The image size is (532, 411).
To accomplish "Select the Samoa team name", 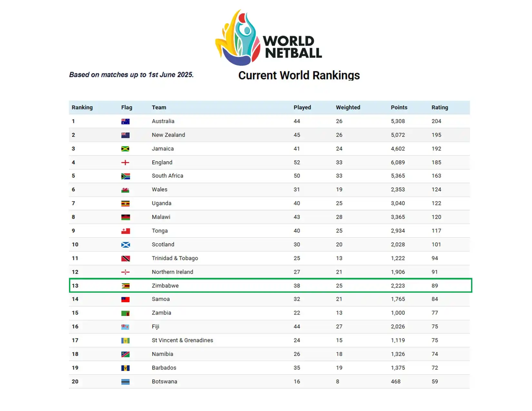I will coord(161,299).
